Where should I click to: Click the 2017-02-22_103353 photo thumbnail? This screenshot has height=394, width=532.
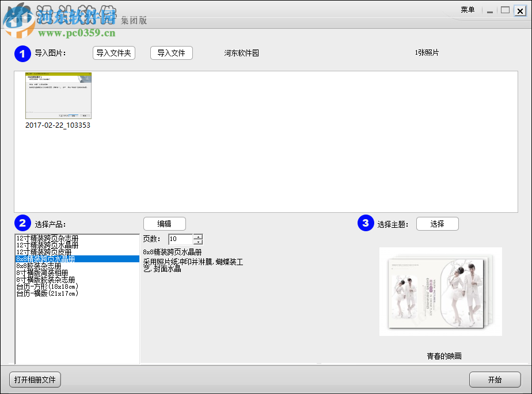(x=58, y=95)
